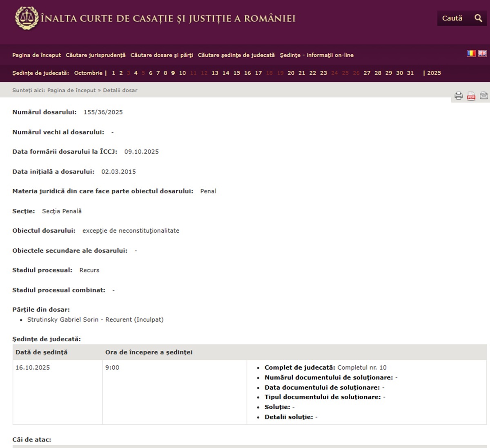Screen dimensions: 490x448
Task: Click party Strutinsky Gabriel Sorin entry
Action: (96, 319)
